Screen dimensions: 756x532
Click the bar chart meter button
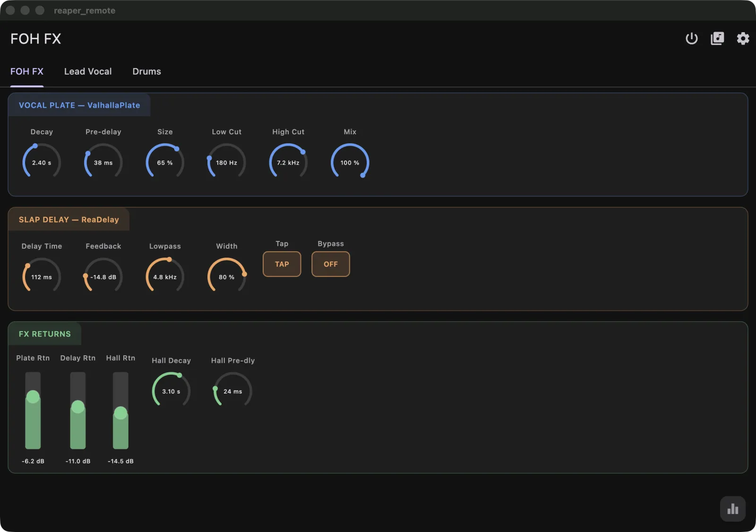(x=733, y=509)
